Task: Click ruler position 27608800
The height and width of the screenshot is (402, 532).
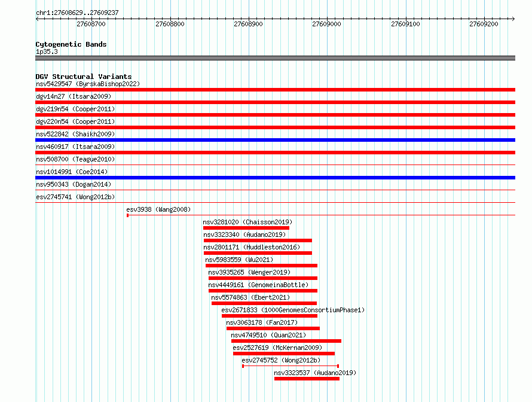Action: pyautogui.click(x=170, y=24)
